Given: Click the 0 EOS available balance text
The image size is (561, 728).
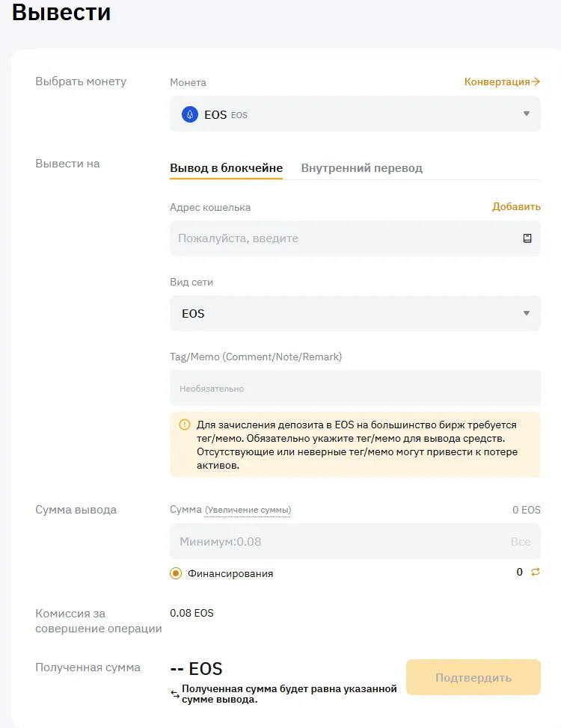Looking at the screenshot, I should [526, 510].
